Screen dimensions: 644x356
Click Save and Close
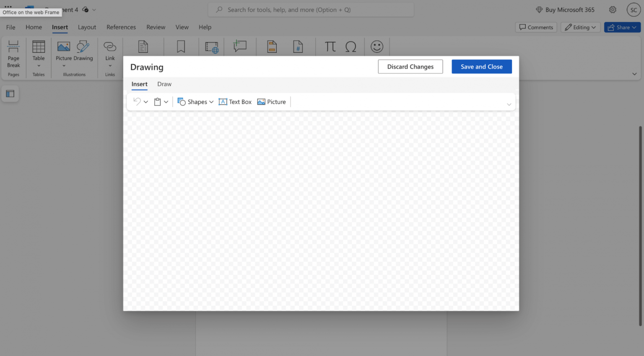pos(481,66)
